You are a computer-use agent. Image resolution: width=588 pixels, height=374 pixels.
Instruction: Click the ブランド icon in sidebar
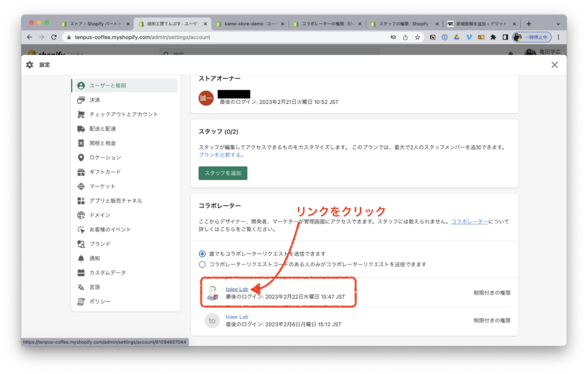point(81,244)
